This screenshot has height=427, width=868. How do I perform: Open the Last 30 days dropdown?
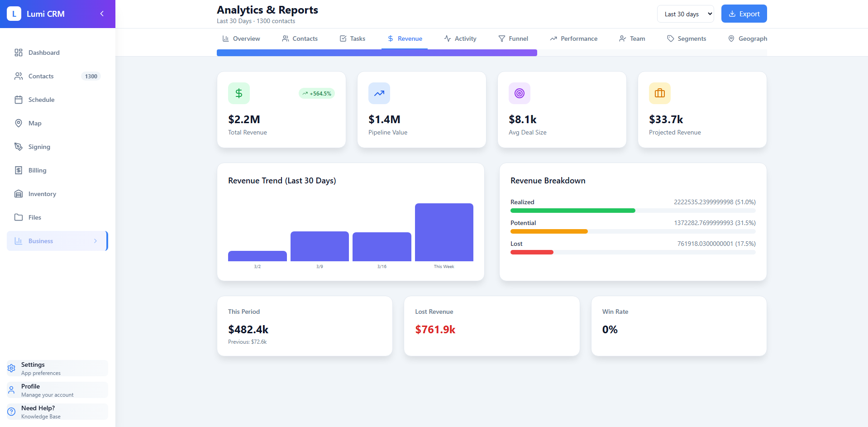(x=685, y=14)
